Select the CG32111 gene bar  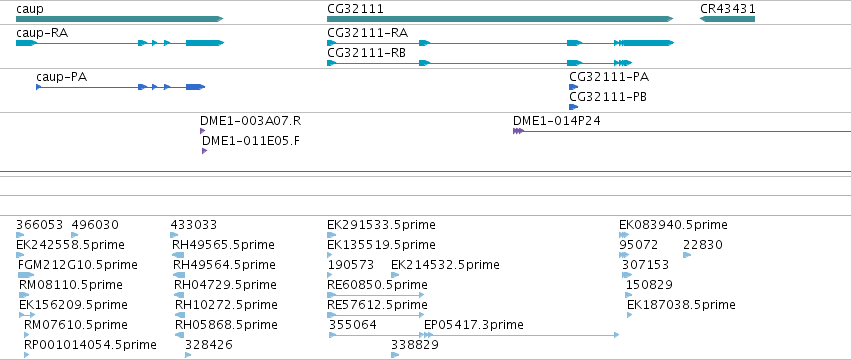pyautogui.click(x=500, y=19)
